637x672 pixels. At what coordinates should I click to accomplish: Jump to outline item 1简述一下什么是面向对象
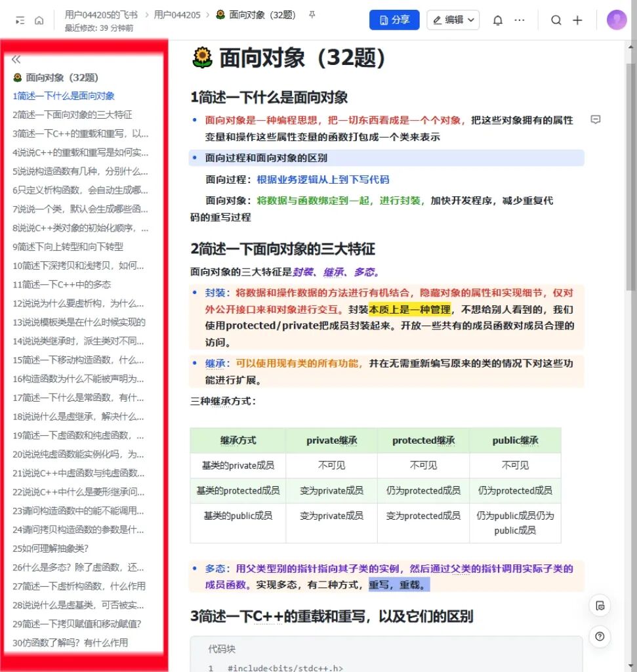coord(64,96)
